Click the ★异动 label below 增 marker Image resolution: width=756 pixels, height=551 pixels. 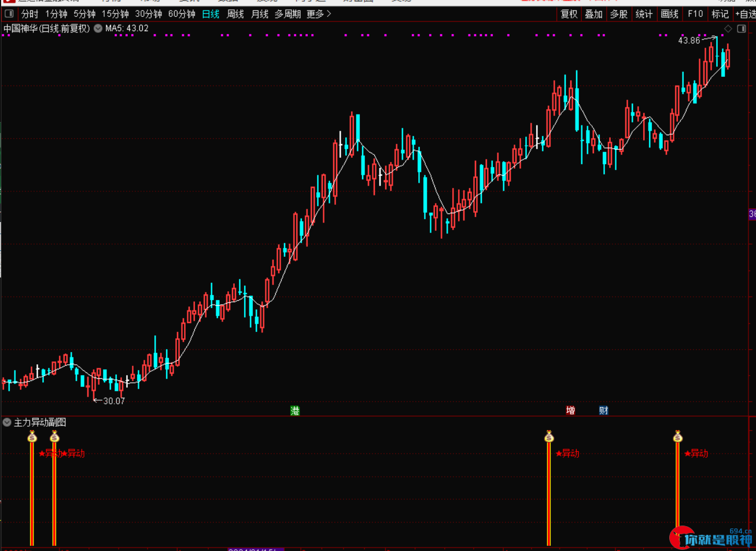click(x=567, y=453)
